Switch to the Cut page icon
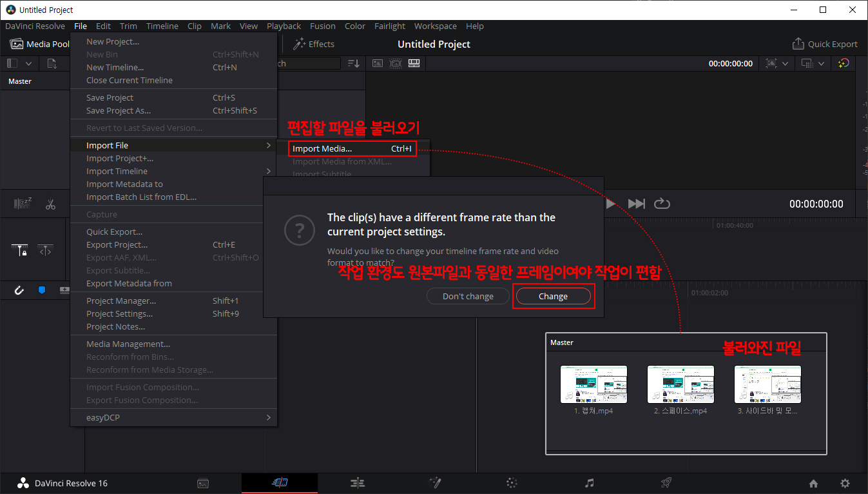The image size is (868, 494). pos(280,483)
